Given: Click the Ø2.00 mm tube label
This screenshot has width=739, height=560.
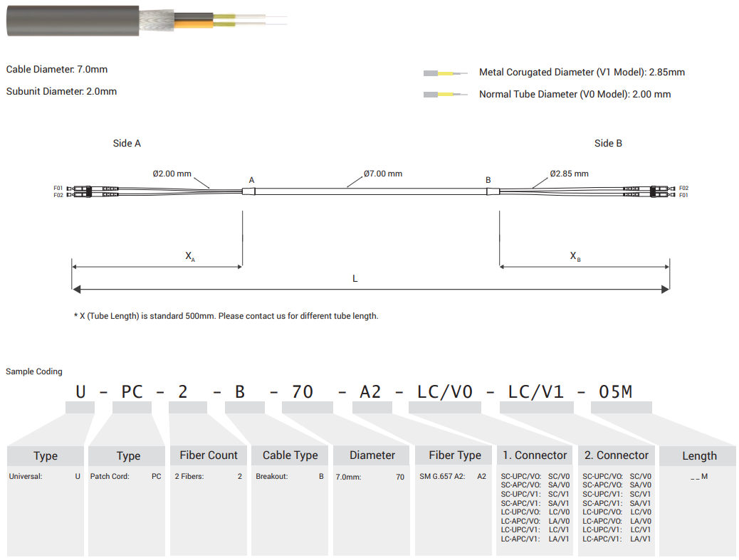Looking at the screenshot, I should click(x=172, y=174).
